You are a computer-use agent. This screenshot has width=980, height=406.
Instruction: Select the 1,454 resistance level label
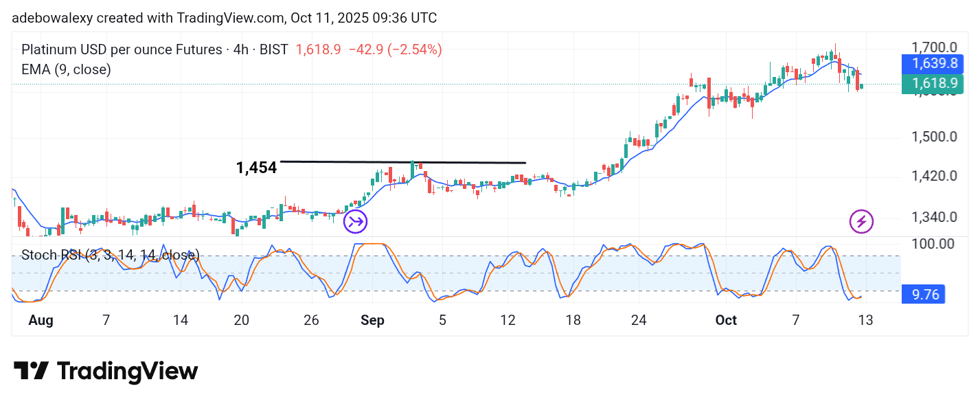coord(256,168)
